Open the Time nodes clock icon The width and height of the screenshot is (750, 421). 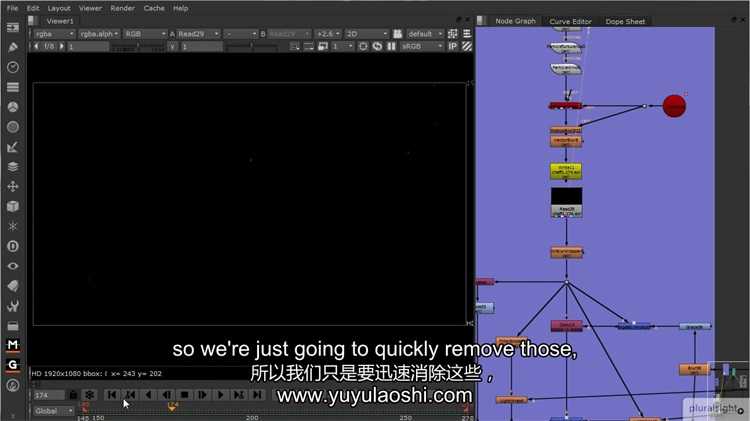pyautogui.click(x=13, y=67)
